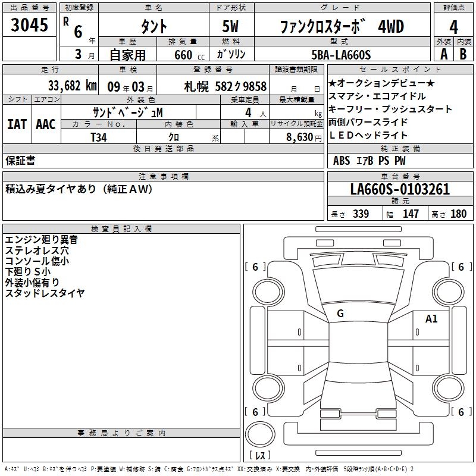Click sales point スマアシ・エコアイドル
476x476 pixels.
[377, 96]
